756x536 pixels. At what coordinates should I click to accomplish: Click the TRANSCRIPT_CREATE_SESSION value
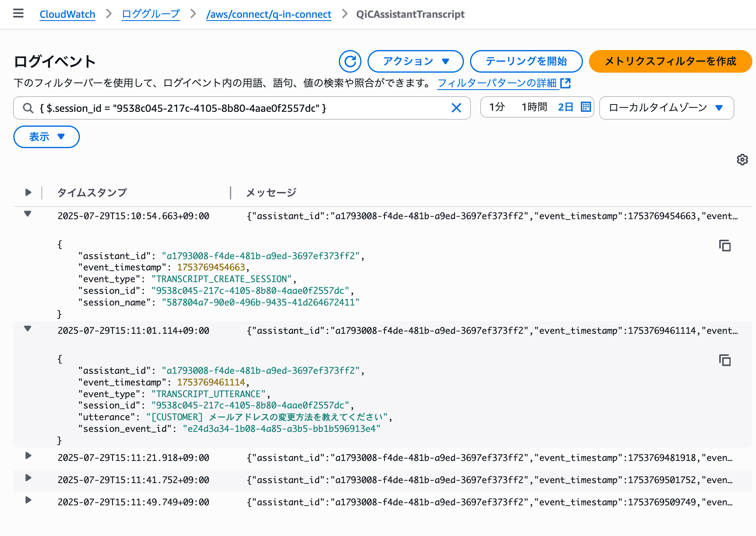221,279
